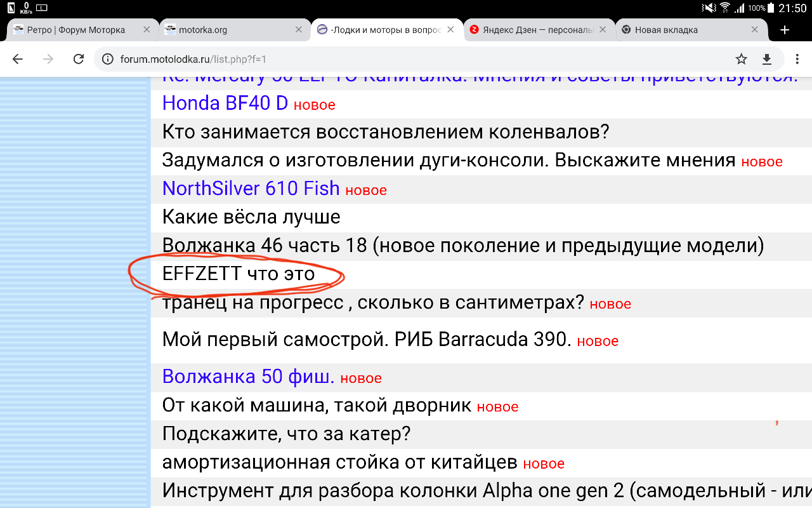812x508 pixels.
Task: Open NorthSilver 610 Fish thread
Action: (251, 188)
